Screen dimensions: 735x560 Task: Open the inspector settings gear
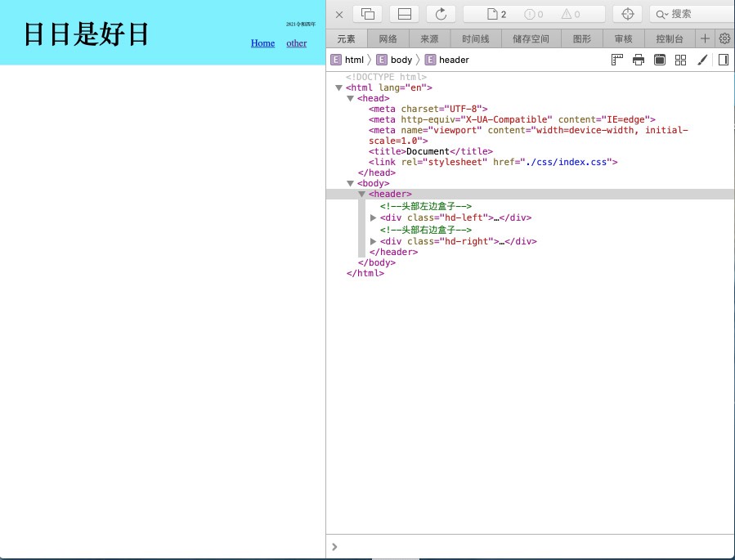pos(724,38)
